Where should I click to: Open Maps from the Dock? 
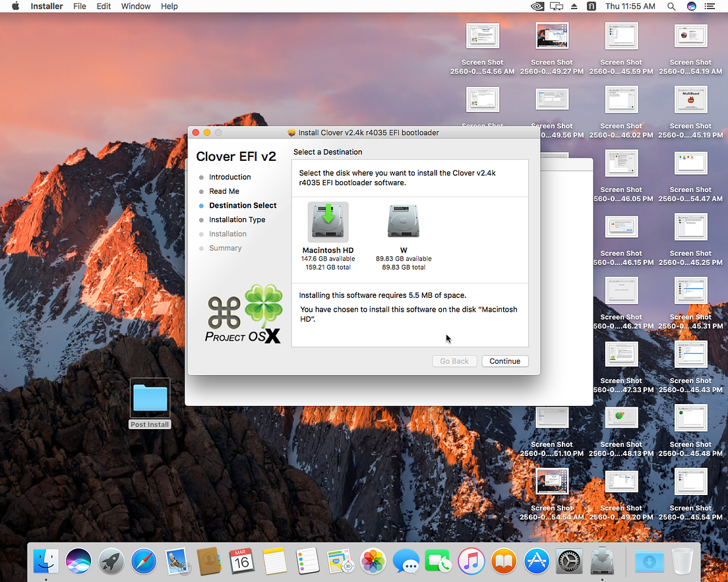[x=340, y=561]
